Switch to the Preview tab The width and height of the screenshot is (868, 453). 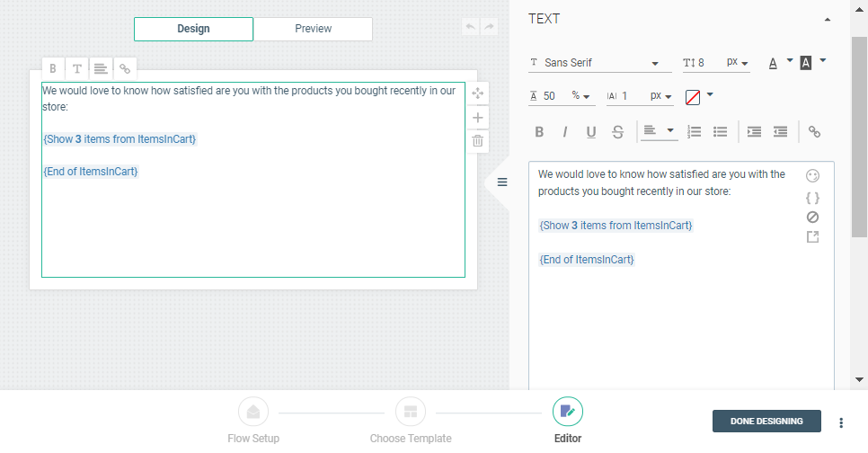point(313,29)
